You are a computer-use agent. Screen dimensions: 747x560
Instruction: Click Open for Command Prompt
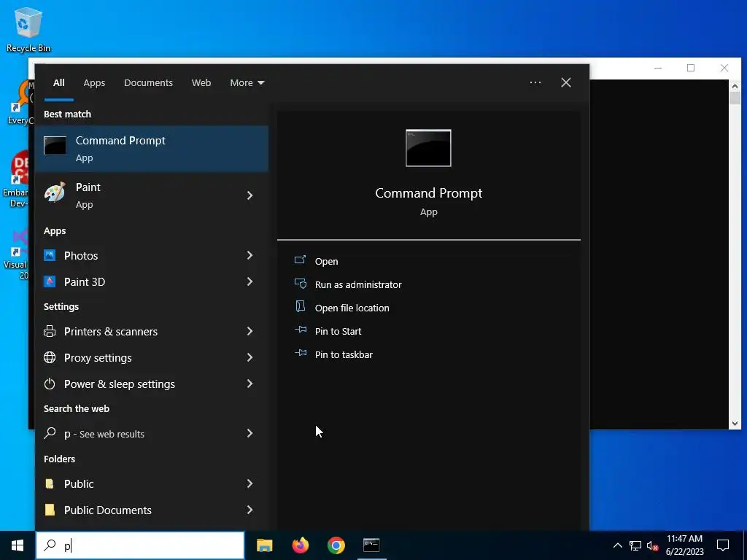point(326,262)
